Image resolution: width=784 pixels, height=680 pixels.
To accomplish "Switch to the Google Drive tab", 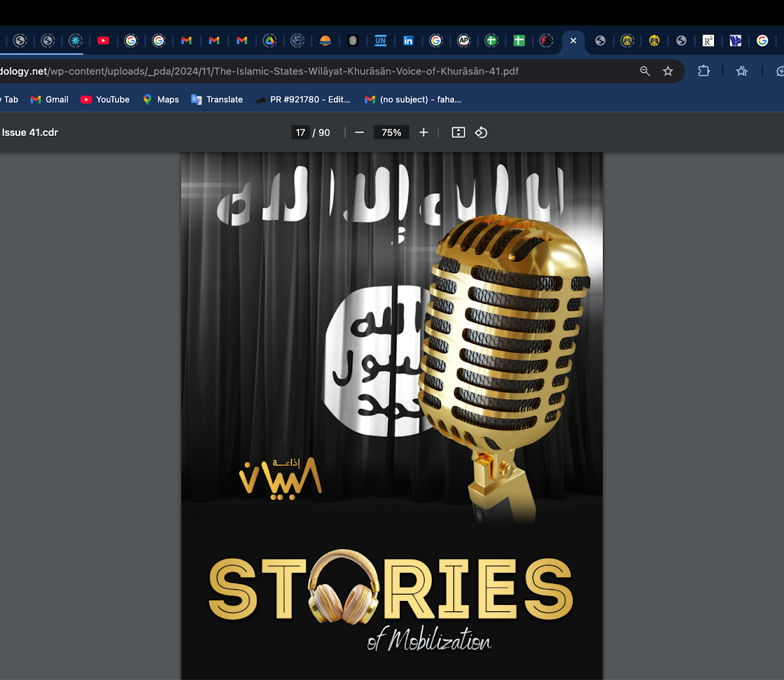I will [269, 40].
